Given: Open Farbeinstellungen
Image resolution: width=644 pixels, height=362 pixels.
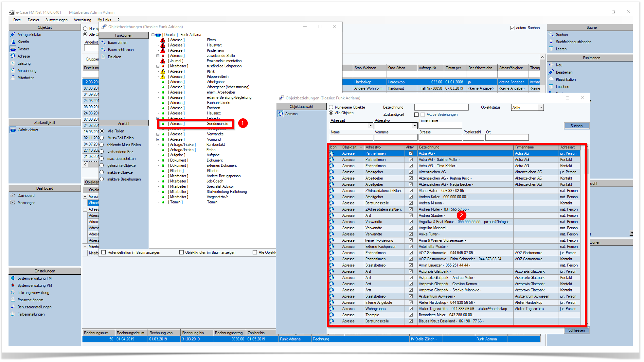Looking at the screenshot, I should (x=31, y=314).
